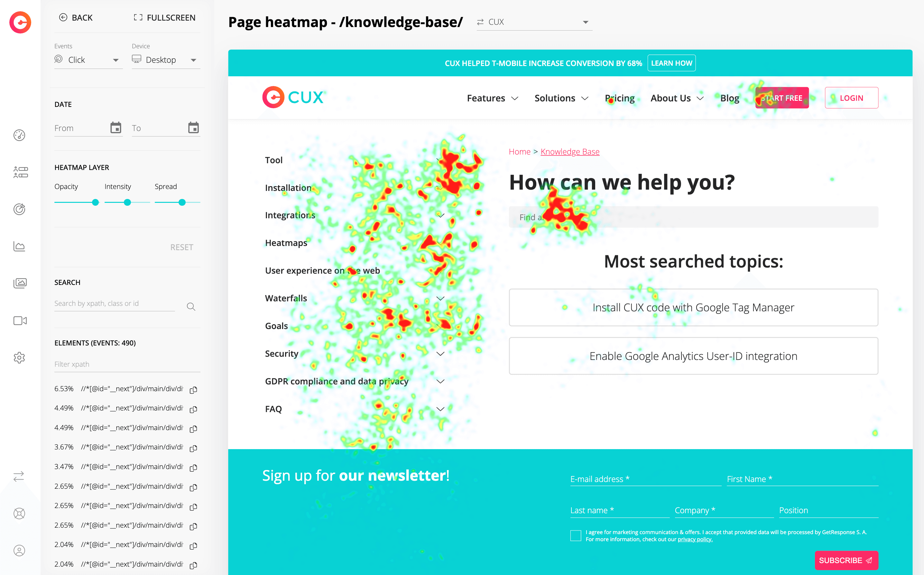Click the Knowledge Base breadcrumb link
Image resolution: width=924 pixels, height=575 pixels.
(x=570, y=151)
